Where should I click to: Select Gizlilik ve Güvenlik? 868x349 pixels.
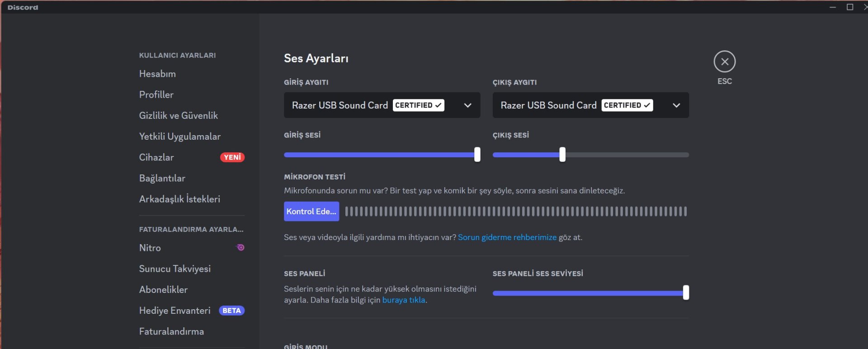[x=179, y=115]
